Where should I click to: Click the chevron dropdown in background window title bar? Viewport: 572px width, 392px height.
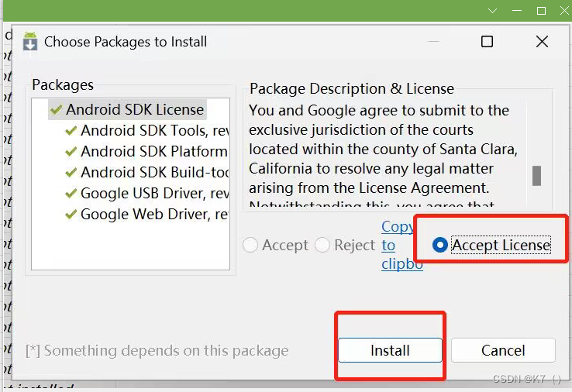[492, 11]
